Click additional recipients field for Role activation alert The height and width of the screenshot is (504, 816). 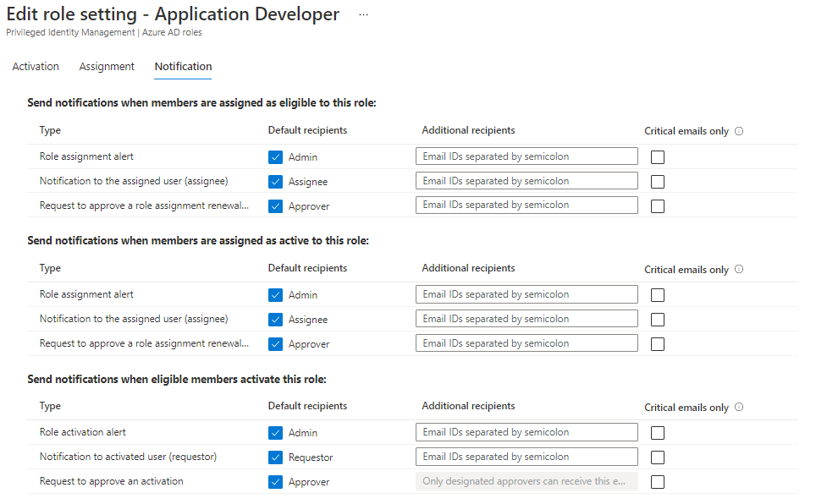(x=527, y=432)
